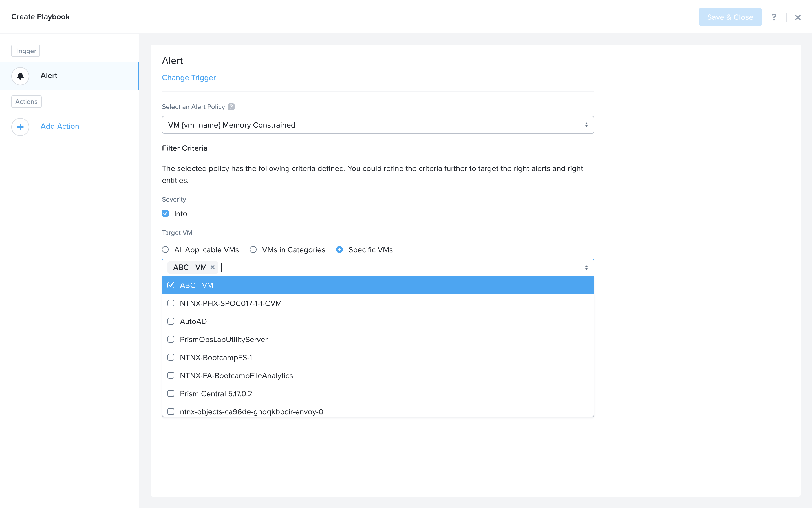812x508 pixels.
Task: Click the bell Alert trigger icon
Action: [20, 76]
